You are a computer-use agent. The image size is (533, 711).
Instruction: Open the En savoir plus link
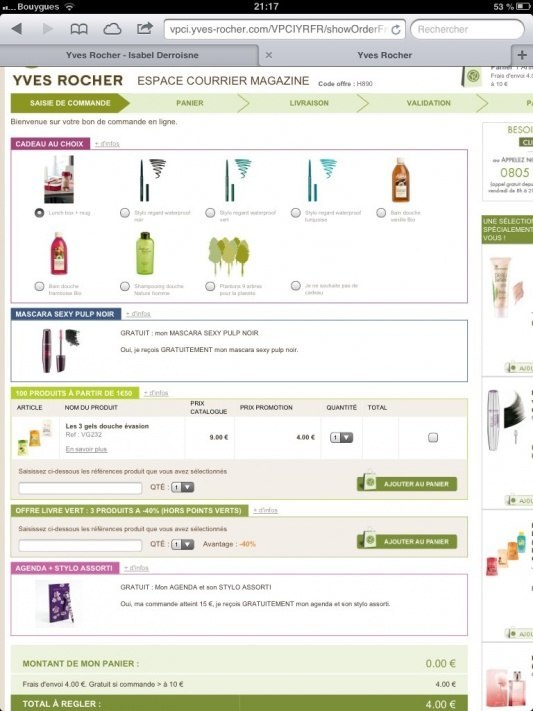point(86,449)
